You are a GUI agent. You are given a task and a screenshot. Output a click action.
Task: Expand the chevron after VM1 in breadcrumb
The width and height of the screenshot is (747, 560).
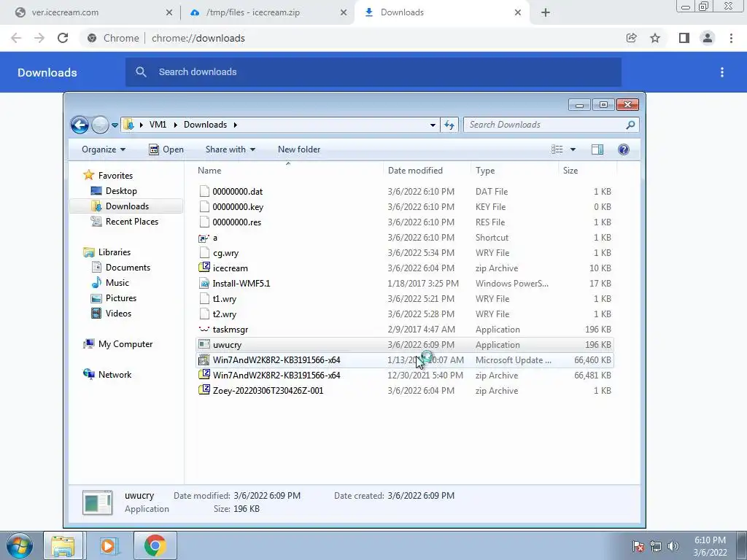pyautogui.click(x=175, y=125)
